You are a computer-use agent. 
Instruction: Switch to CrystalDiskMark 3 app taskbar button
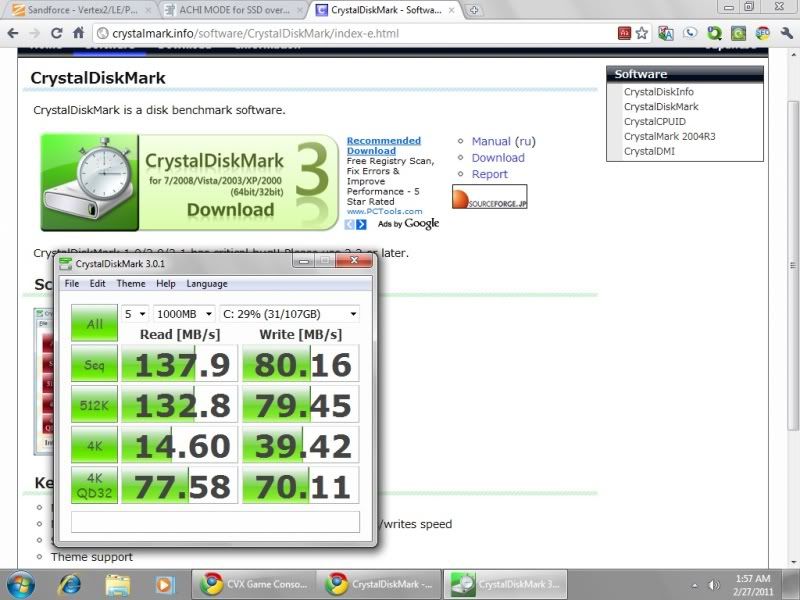click(x=505, y=584)
